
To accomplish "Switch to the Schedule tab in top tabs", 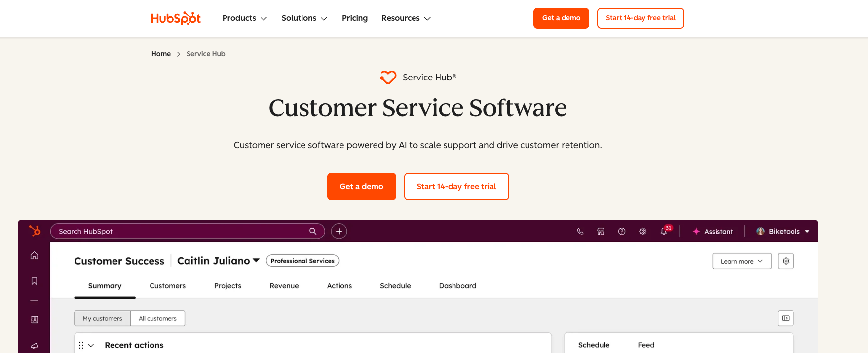I will coord(395,286).
